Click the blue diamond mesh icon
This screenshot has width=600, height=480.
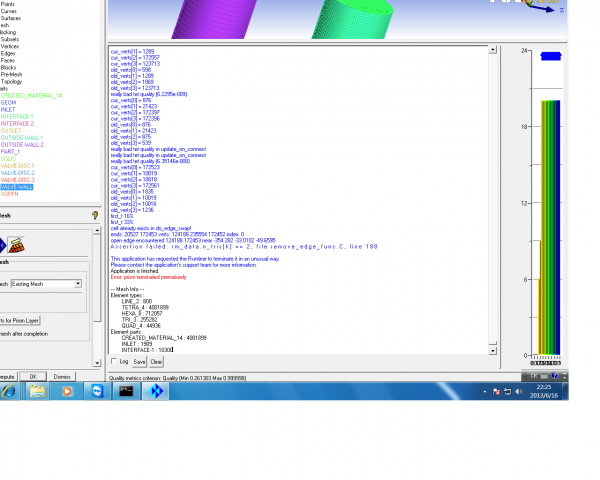[x=2, y=245]
